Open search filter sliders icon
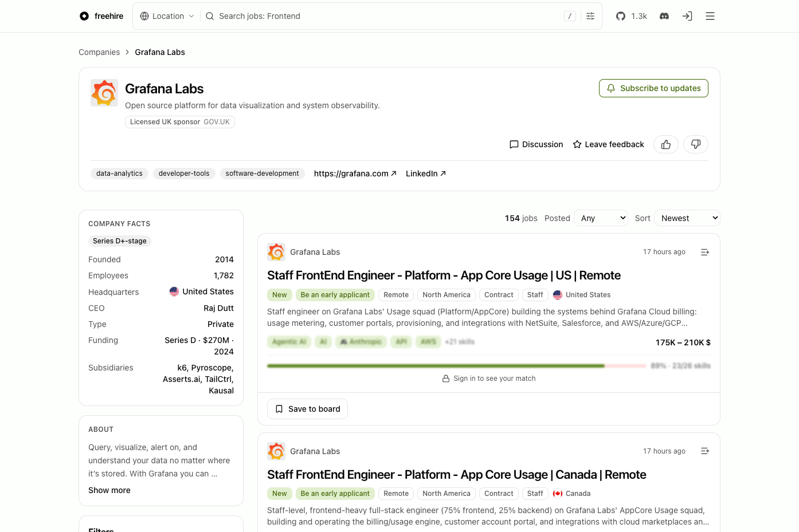 590,16
